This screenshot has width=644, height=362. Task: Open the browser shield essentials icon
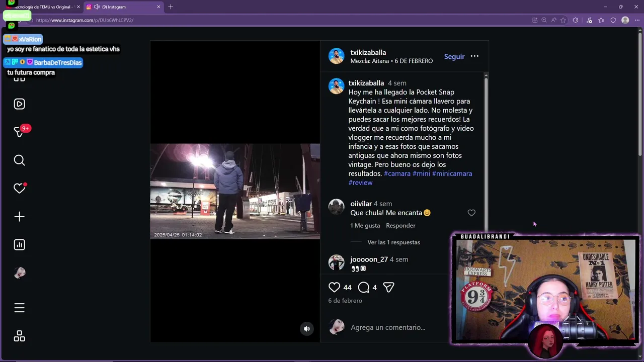pos(613,20)
